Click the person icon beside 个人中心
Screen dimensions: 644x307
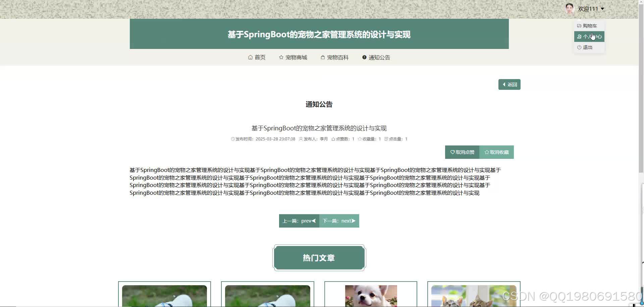pyautogui.click(x=579, y=36)
